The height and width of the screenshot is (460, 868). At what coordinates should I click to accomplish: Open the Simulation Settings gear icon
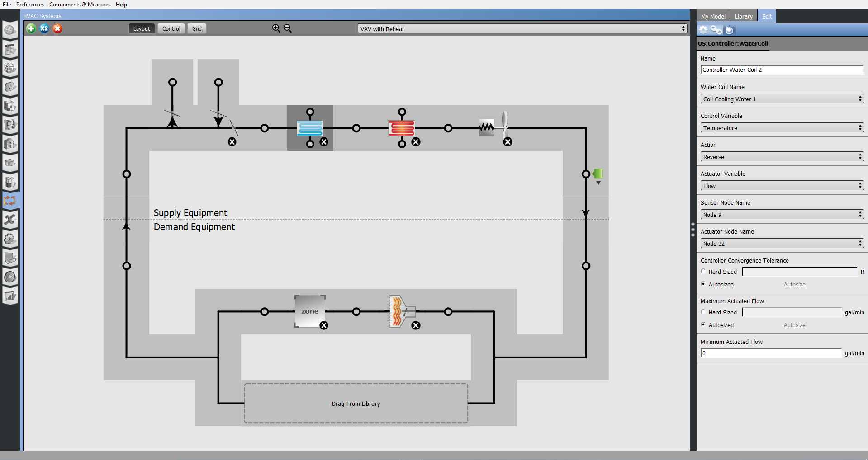coord(10,239)
